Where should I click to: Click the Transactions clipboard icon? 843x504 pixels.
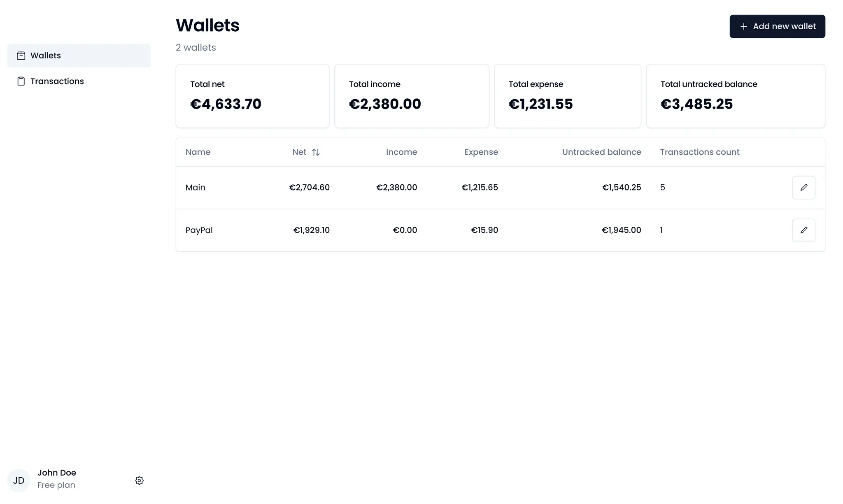coord(21,81)
